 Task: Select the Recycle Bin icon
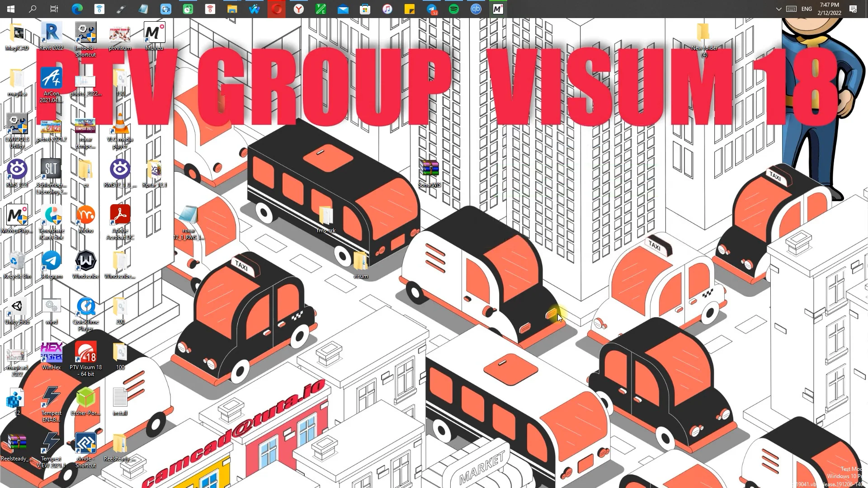17,265
